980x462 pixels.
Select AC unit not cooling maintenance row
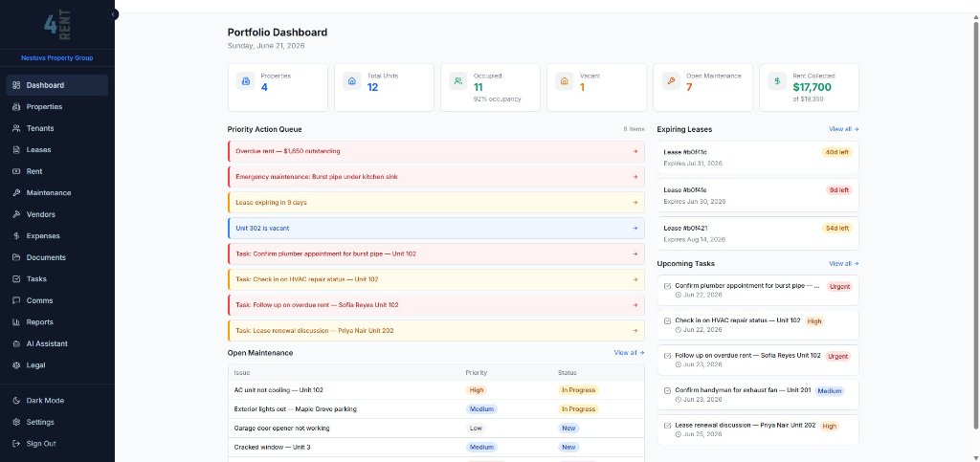coord(435,390)
